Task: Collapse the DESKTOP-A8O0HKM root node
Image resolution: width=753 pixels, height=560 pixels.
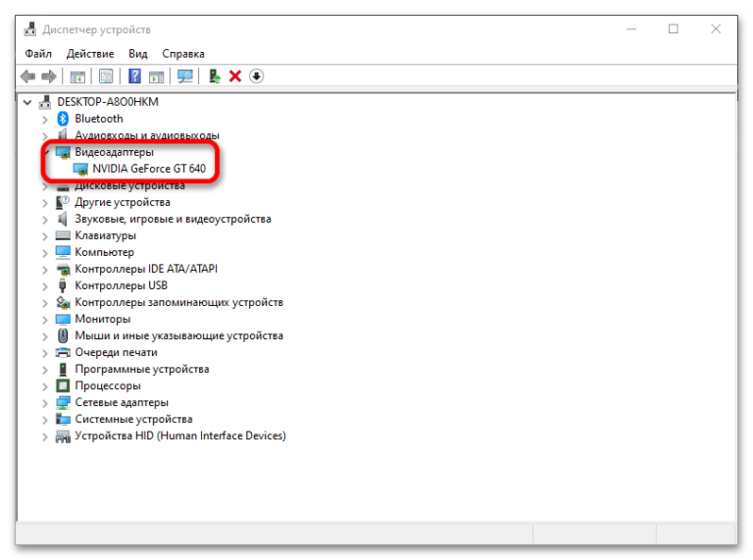Action: point(28,102)
